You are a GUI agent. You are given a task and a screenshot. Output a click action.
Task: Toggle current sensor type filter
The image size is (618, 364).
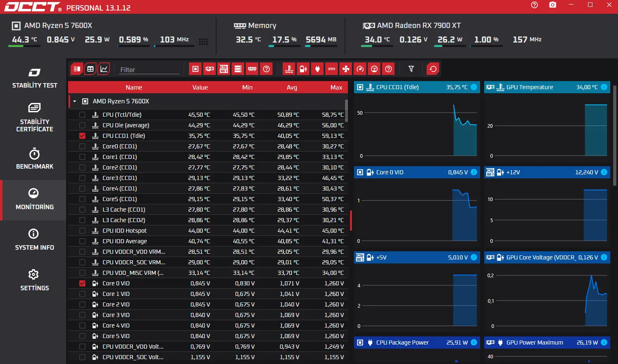pos(332,69)
